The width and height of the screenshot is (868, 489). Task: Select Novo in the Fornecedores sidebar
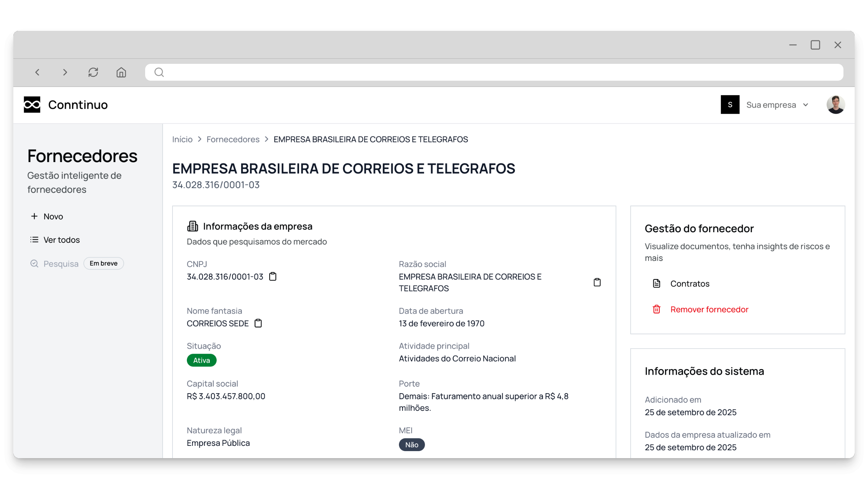(x=53, y=216)
